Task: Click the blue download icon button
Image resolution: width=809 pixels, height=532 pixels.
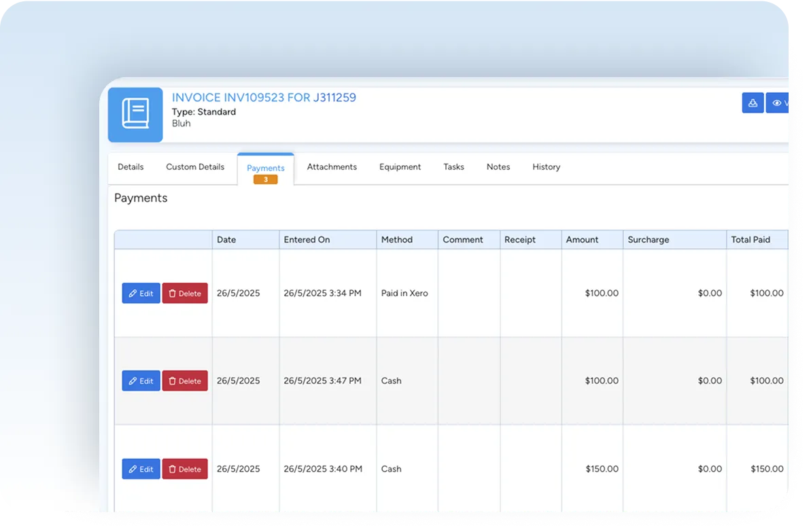Action: pos(753,103)
